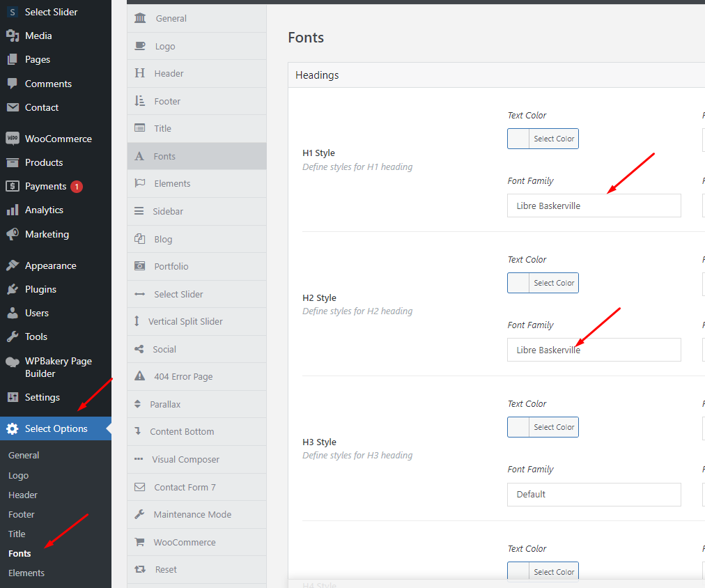Screen dimensions: 705x588
Task: Click the Plugins plug icon
Action: (13, 289)
